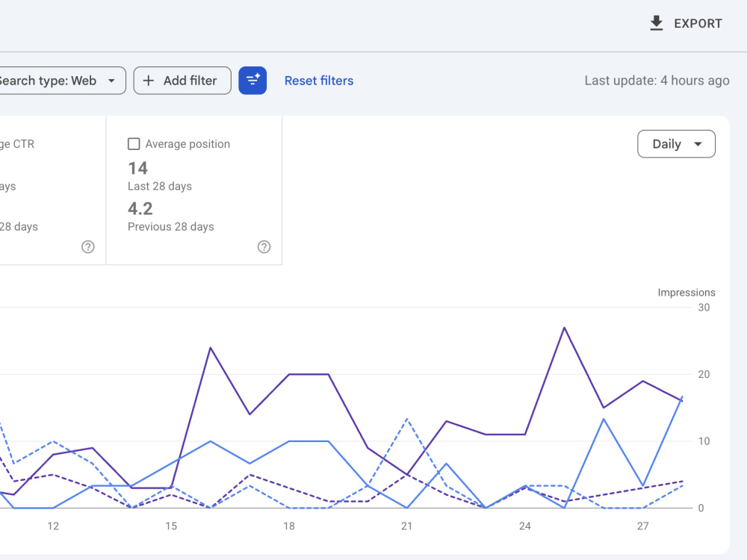
Task: Click the 4.2 previous 28 days value
Action: [140, 208]
